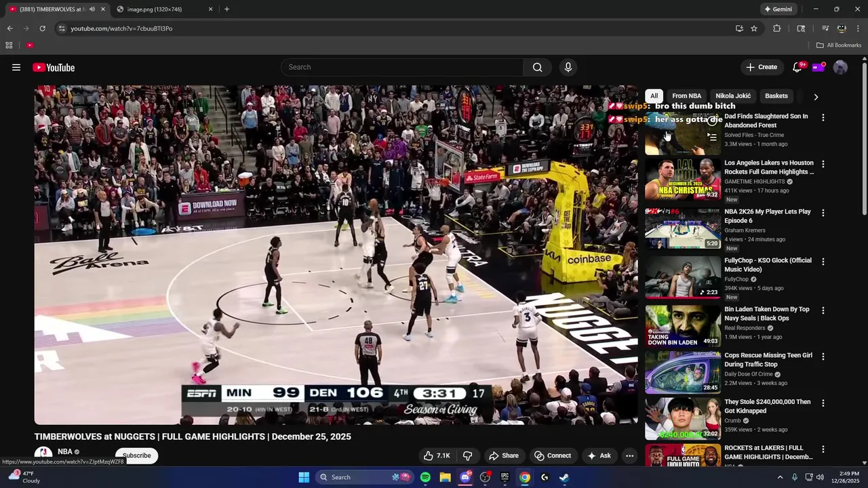Click the Create button
Screen dimensions: 868x488
(x=762, y=67)
